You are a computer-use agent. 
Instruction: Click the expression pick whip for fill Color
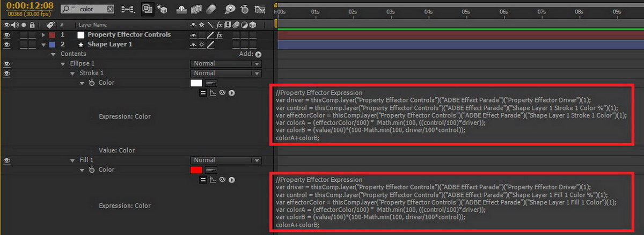click(x=223, y=180)
